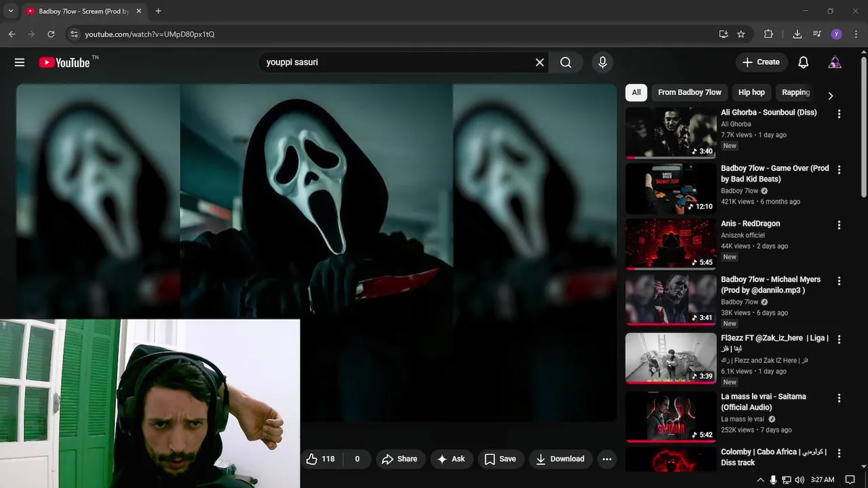Like the video showing 118 likes
The height and width of the screenshot is (488, 868).
pyautogui.click(x=321, y=459)
